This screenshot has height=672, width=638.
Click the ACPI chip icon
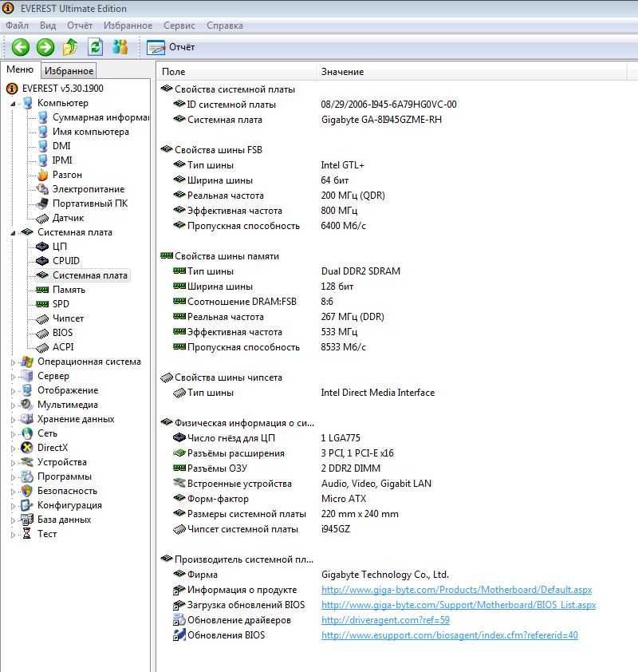[x=42, y=347]
